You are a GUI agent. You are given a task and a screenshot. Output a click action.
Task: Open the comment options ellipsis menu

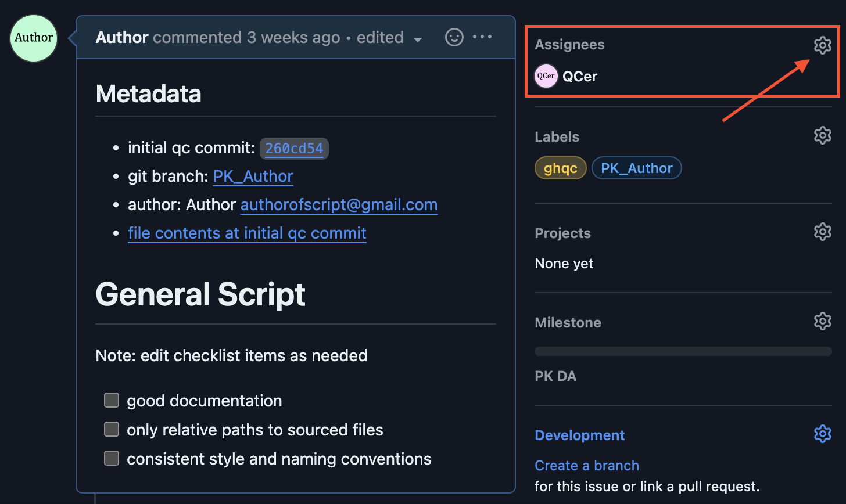tap(482, 37)
